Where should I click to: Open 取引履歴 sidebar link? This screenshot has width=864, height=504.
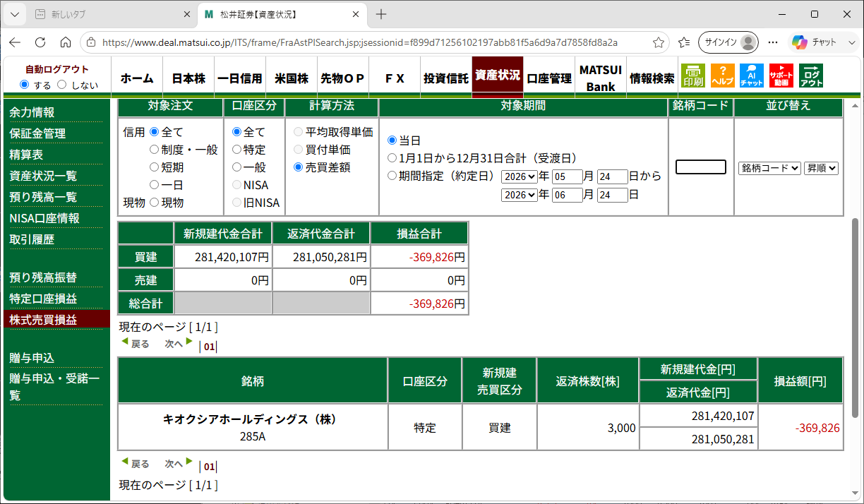click(x=32, y=239)
